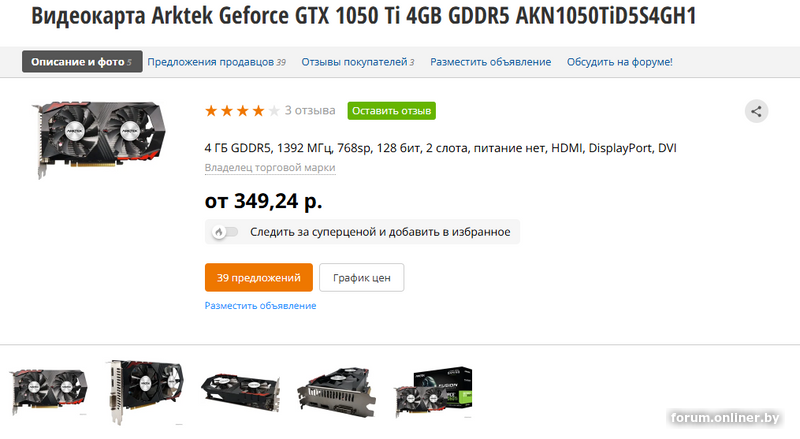Click the share icon button

click(756, 111)
